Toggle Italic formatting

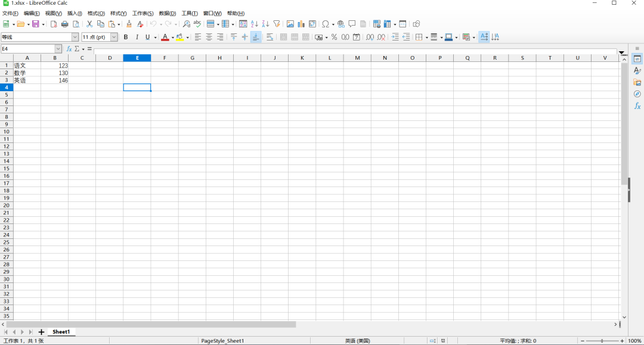137,38
